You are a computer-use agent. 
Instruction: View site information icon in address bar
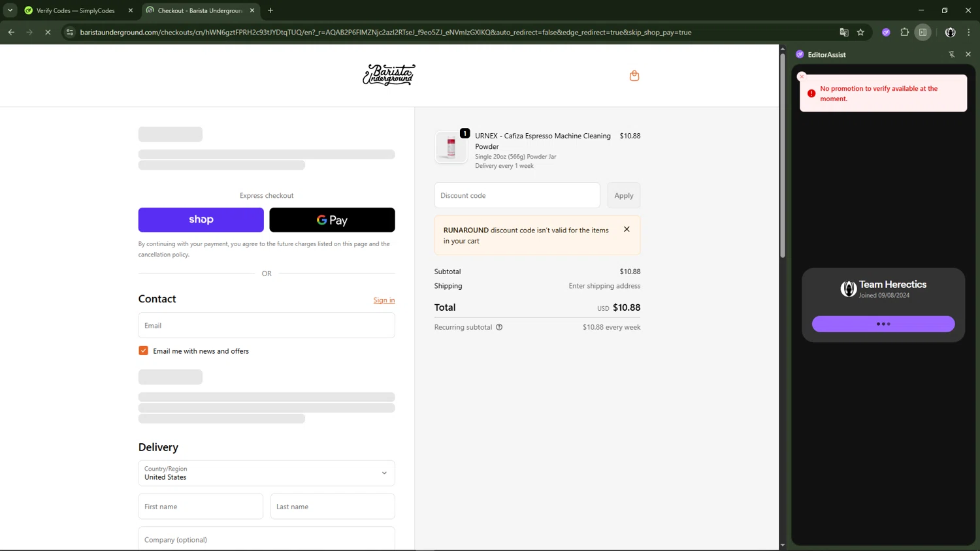pyautogui.click(x=70, y=32)
